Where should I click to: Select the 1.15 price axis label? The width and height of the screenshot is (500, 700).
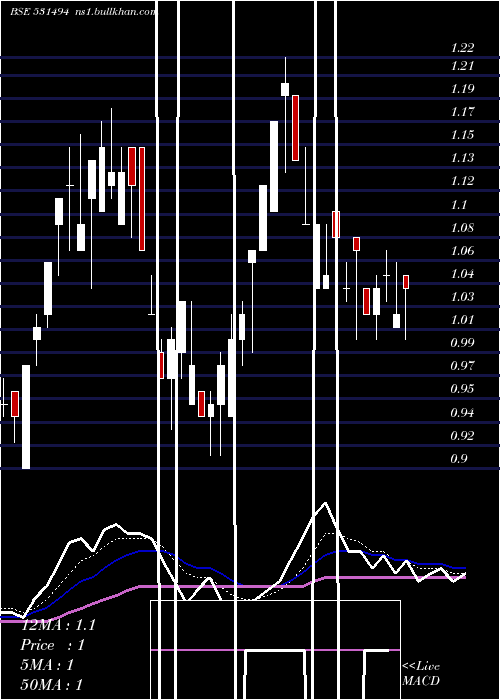[x=462, y=134]
